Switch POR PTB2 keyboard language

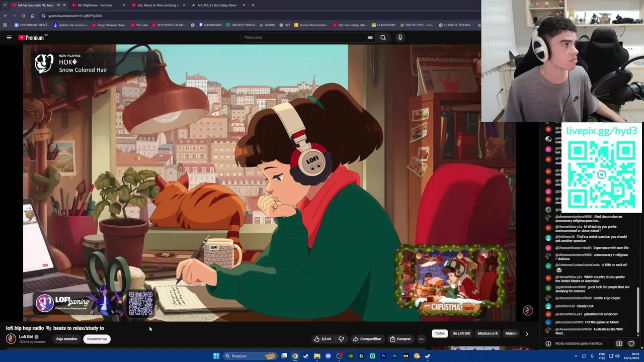pyautogui.click(x=602, y=356)
